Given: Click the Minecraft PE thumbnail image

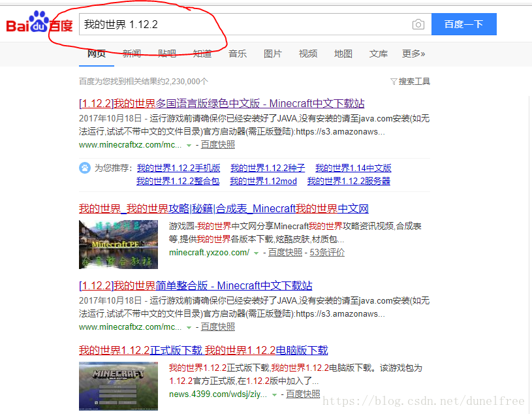Looking at the screenshot, I should pyautogui.click(x=118, y=244).
